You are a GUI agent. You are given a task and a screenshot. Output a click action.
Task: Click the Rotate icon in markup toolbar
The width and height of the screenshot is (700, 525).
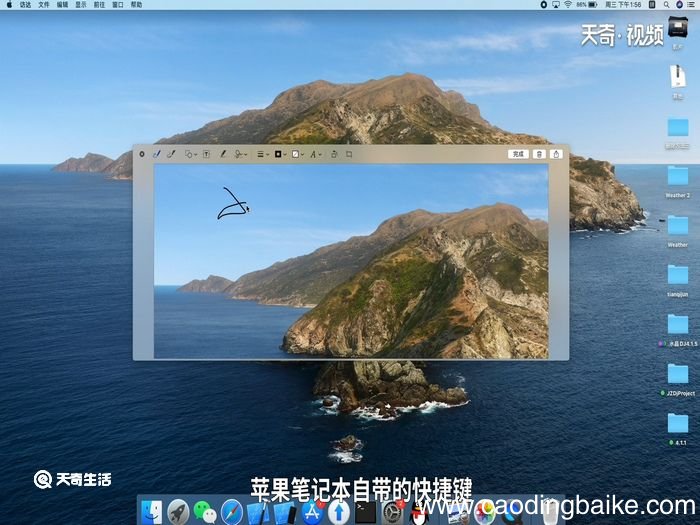tap(334, 154)
